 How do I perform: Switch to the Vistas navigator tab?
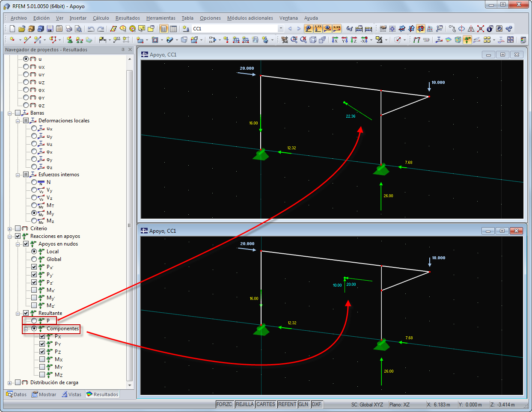(71, 394)
